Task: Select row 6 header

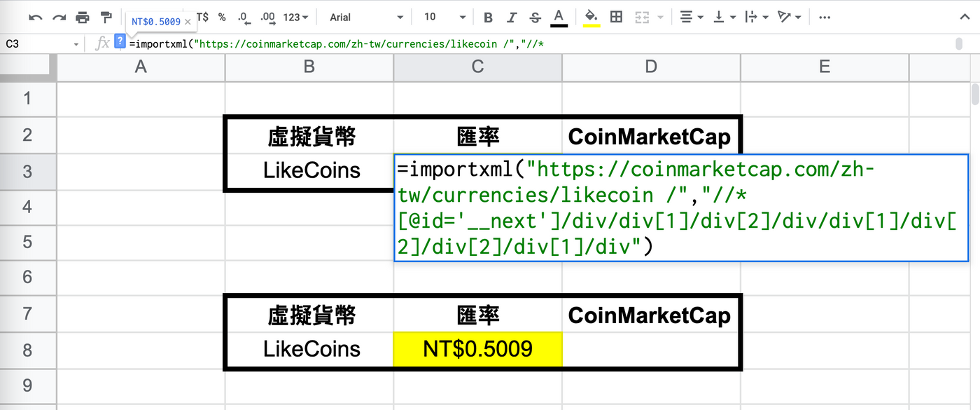Action: click(x=28, y=278)
